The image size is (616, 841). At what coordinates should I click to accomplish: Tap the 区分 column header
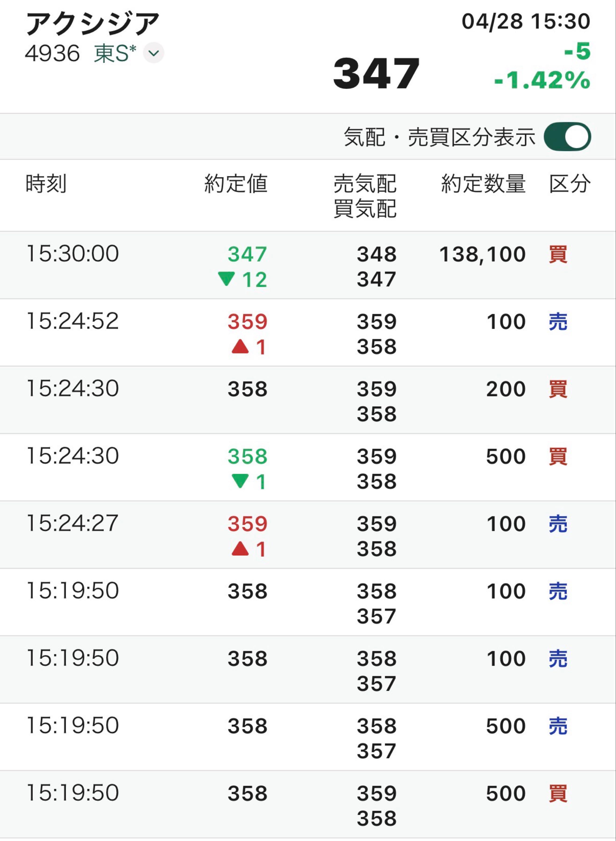570,183
